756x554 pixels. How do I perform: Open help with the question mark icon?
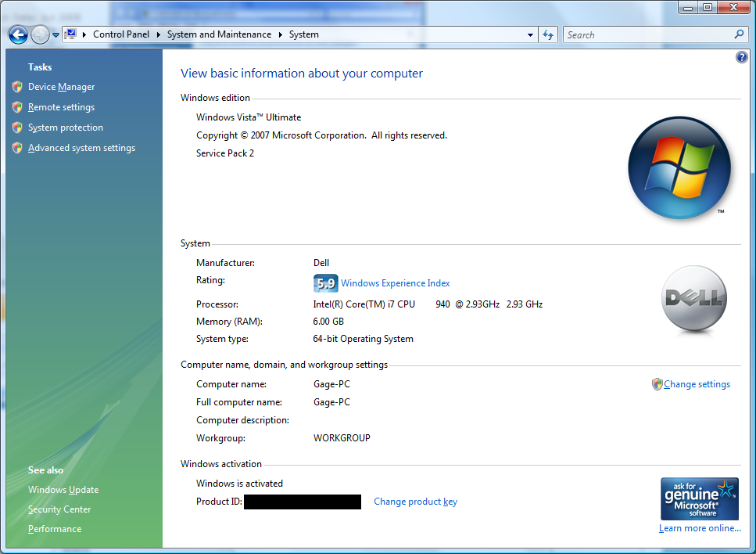(x=741, y=57)
